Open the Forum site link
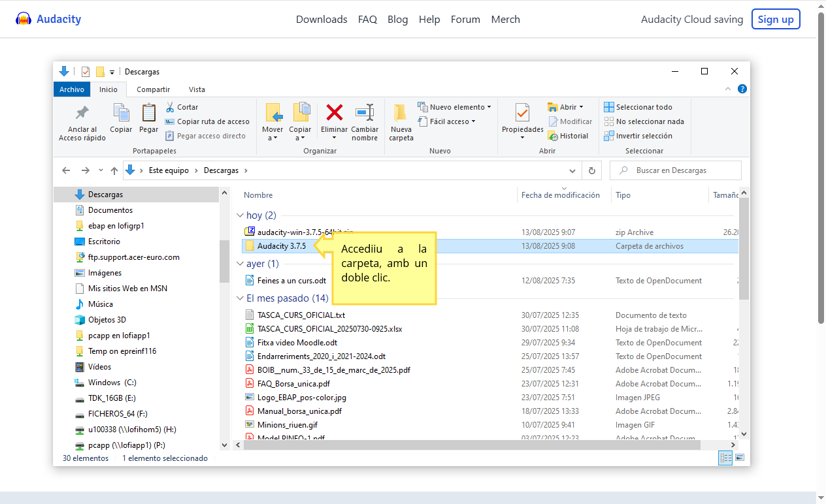The image size is (826, 504). (x=465, y=20)
